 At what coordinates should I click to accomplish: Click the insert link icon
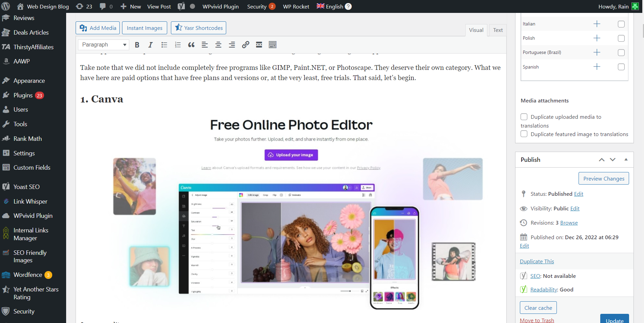click(246, 45)
